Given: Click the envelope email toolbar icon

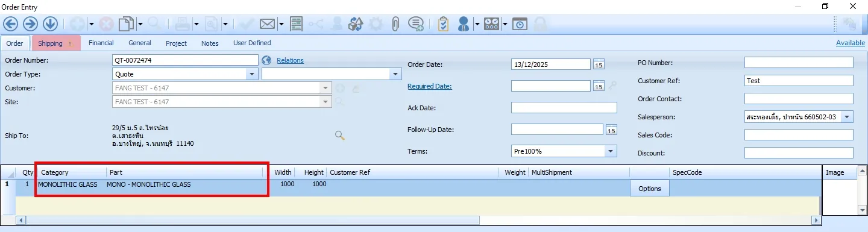Looking at the screenshot, I should pos(268,24).
